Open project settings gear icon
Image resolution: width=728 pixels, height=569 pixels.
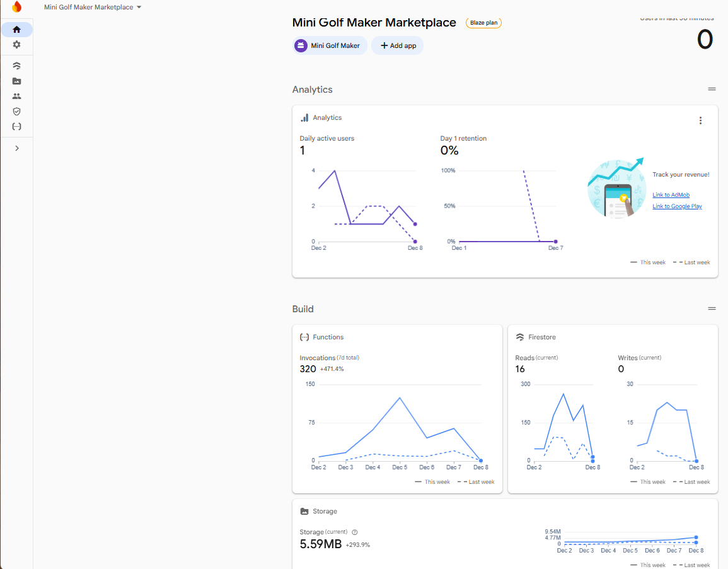[x=17, y=45]
